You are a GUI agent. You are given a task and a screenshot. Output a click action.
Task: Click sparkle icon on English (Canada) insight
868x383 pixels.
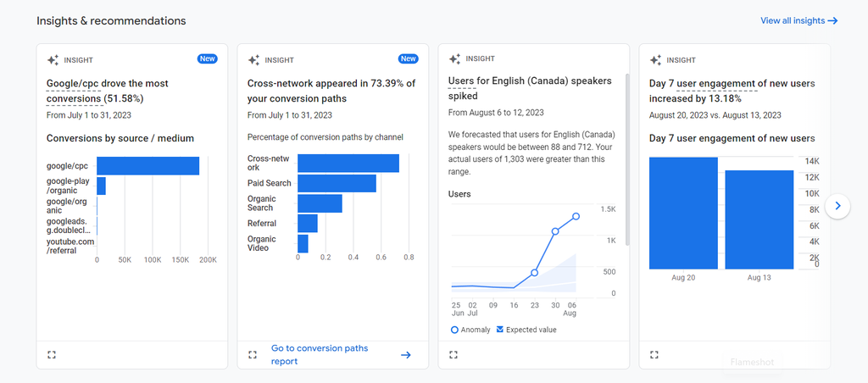coord(454,59)
